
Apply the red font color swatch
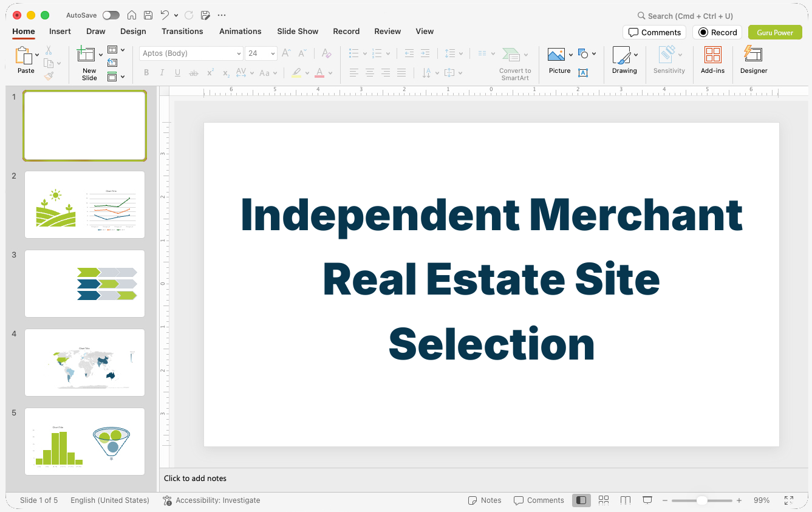coord(319,73)
